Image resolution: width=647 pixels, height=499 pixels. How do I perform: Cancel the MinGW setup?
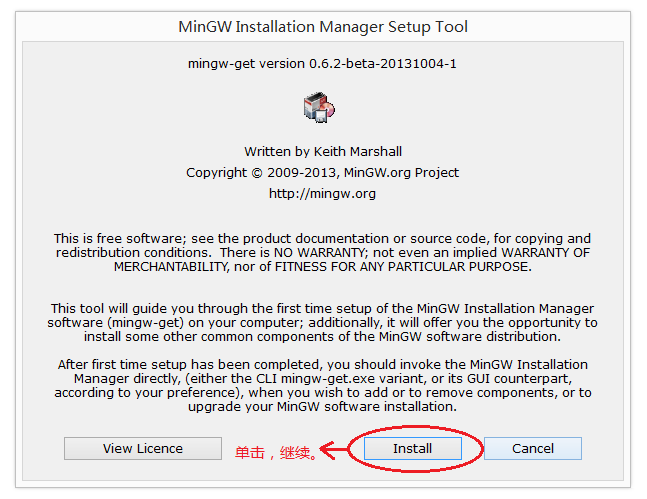[533, 448]
